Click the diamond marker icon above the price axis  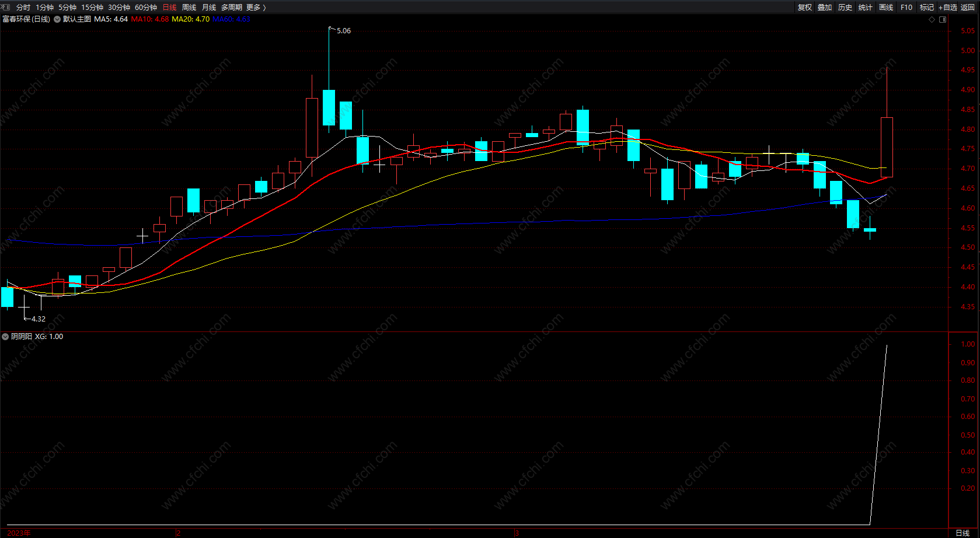point(932,19)
